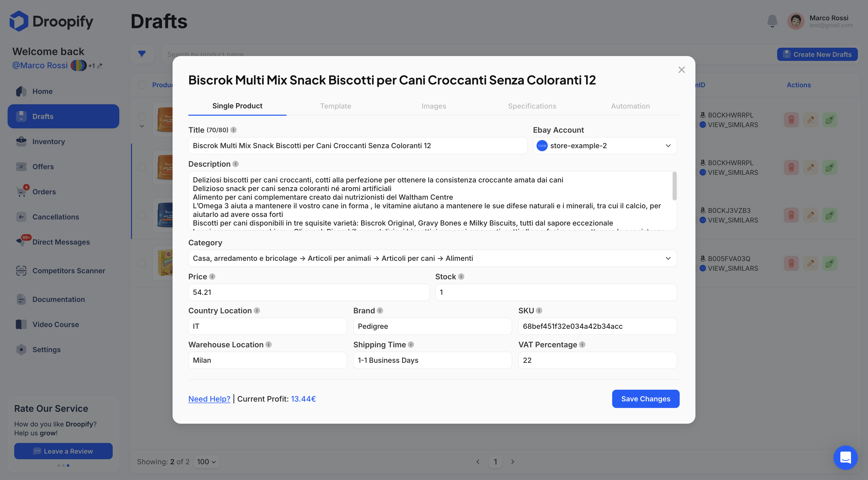Check the second draft row checkbox
The height and width of the screenshot is (480, 868).
coord(142,167)
